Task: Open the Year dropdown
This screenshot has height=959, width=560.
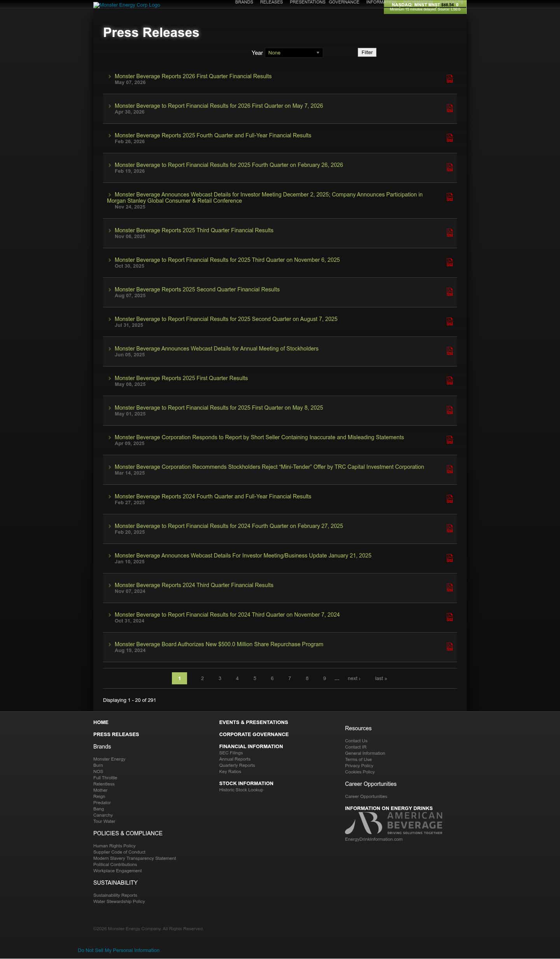Action: coord(294,53)
